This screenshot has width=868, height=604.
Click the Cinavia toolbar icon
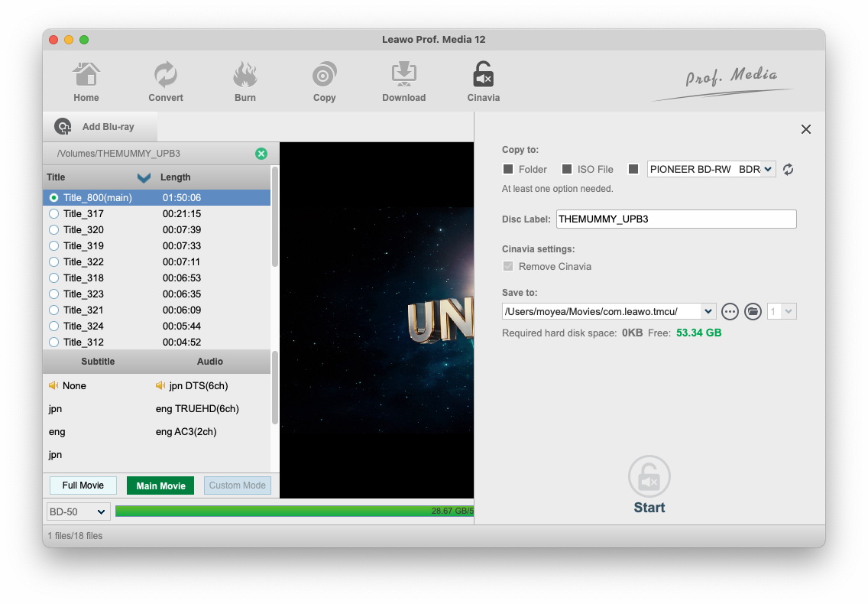coord(483,76)
